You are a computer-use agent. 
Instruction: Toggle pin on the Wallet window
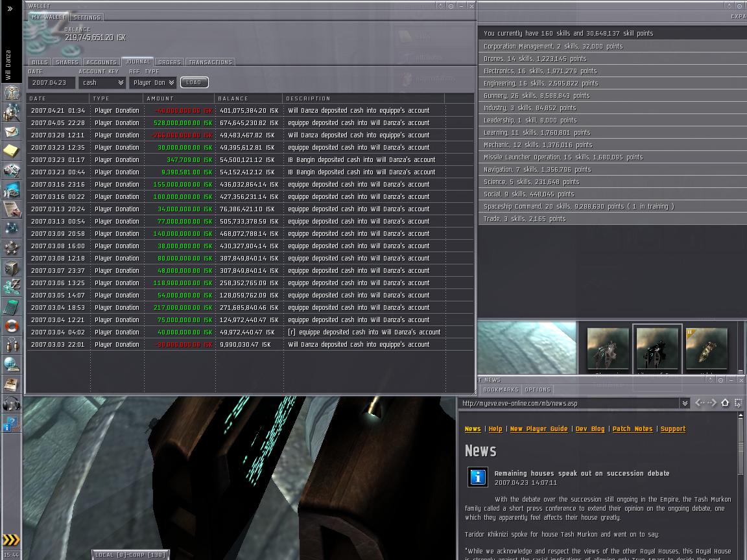point(451,6)
